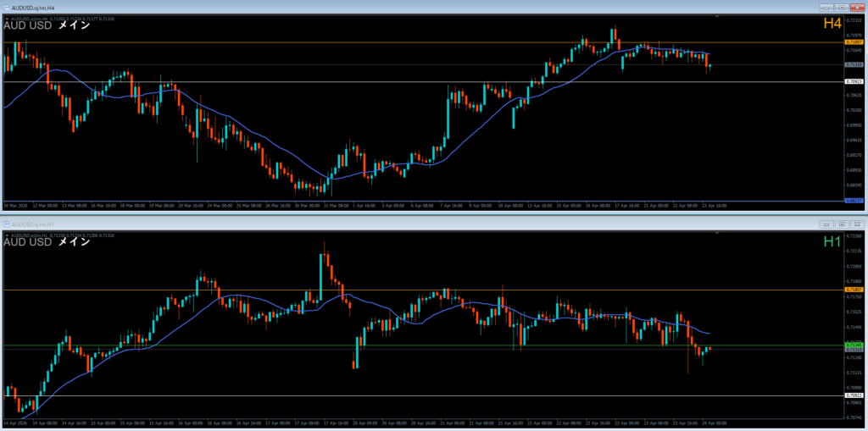Click the orange H4 timeframe label
This screenshot has width=868, height=431.
click(x=833, y=25)
